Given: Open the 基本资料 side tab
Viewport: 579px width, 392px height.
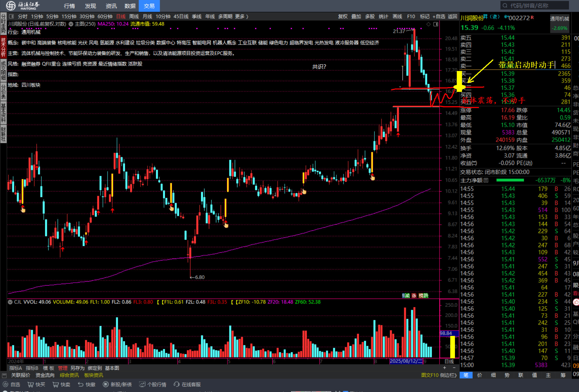Looking at the screenshot, I should (3, 113).
